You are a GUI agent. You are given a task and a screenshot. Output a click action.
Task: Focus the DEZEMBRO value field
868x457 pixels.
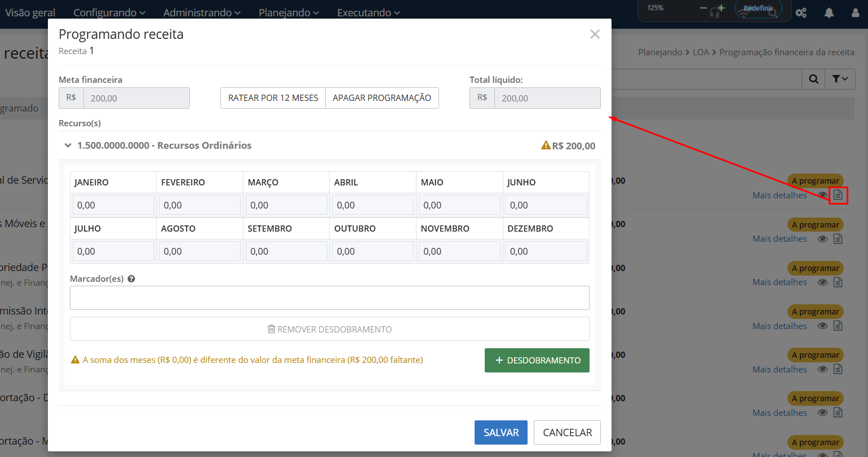[x=546, y=251]
